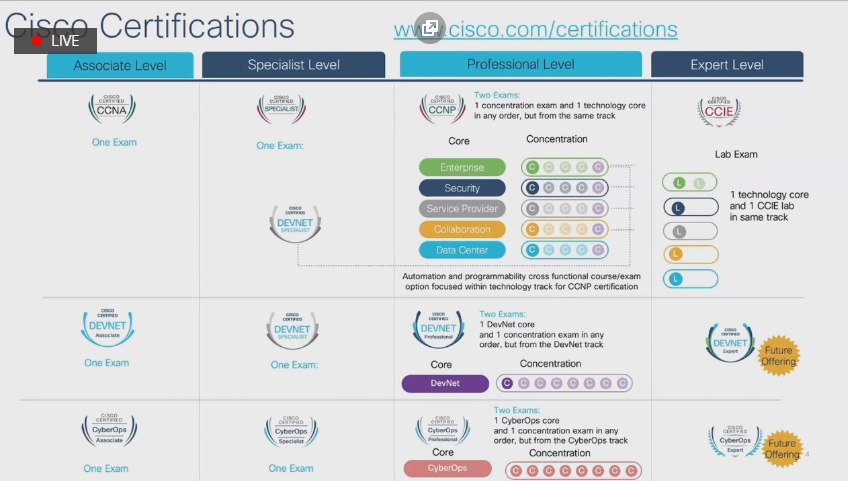Click 'Core' heading in CCNP section
This screenshot has height=481, width=848.
tap(459, 141)
